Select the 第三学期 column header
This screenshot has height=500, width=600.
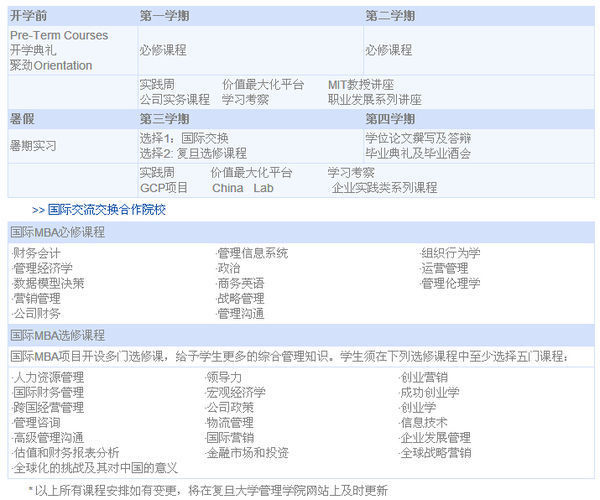(x=165, y=118)
